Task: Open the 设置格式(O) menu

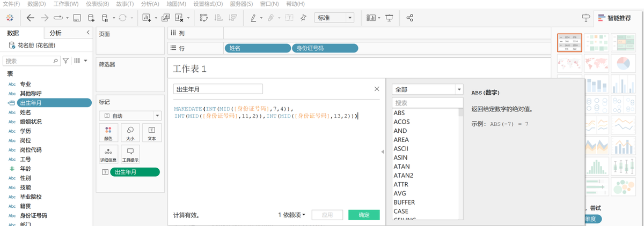Action: (208, 4)
